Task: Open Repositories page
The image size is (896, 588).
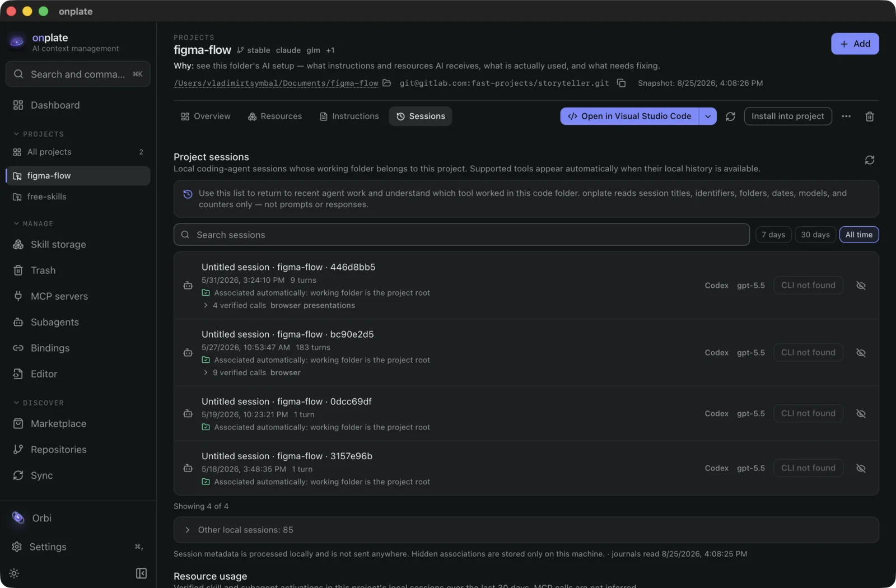Action: (78, 450)
